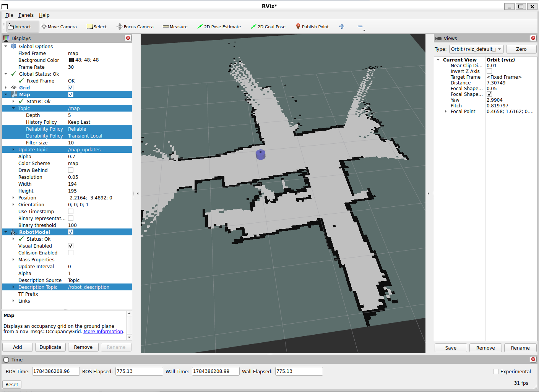Follow the More Information link
Viewport: 539px width, 392px height.
[103, 332]
